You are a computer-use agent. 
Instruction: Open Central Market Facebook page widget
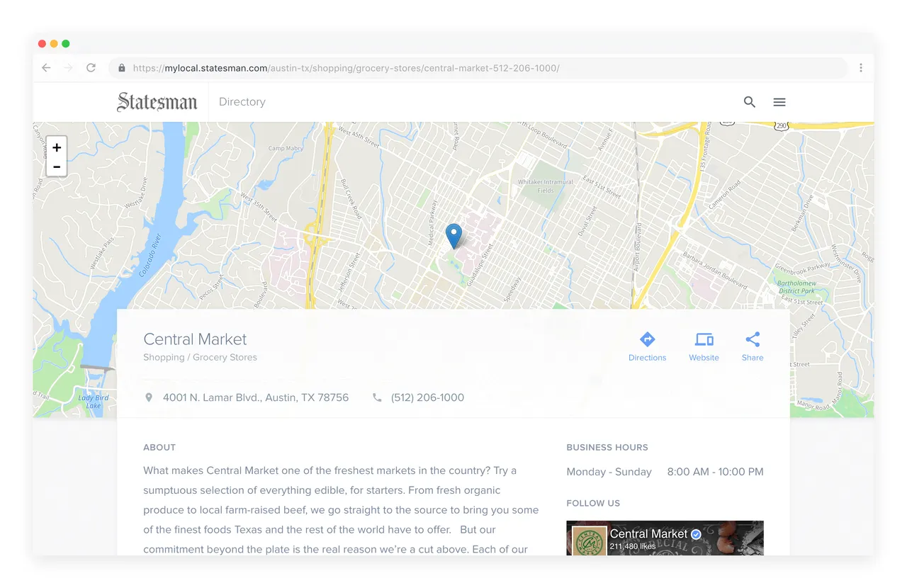pos(665,538)
